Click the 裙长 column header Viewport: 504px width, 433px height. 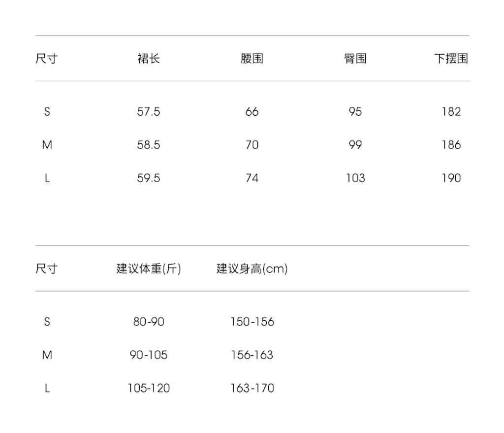[149, 59]
